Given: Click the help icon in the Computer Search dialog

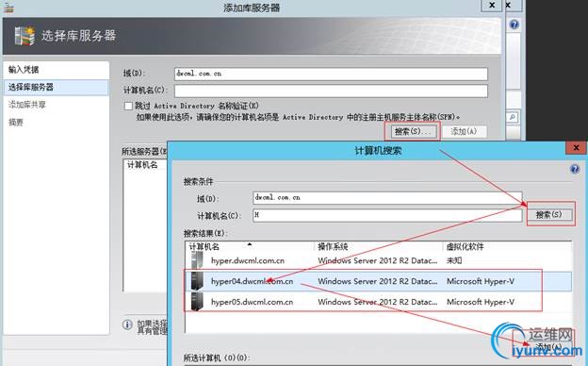Looking at the screenshot, I should [x=575, y=169].
